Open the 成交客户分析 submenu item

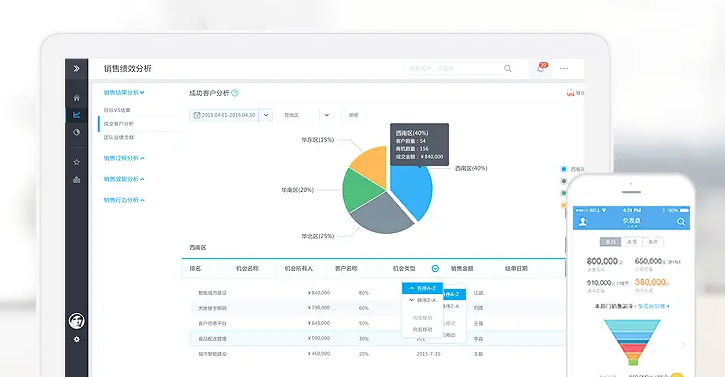pos(119,124)
